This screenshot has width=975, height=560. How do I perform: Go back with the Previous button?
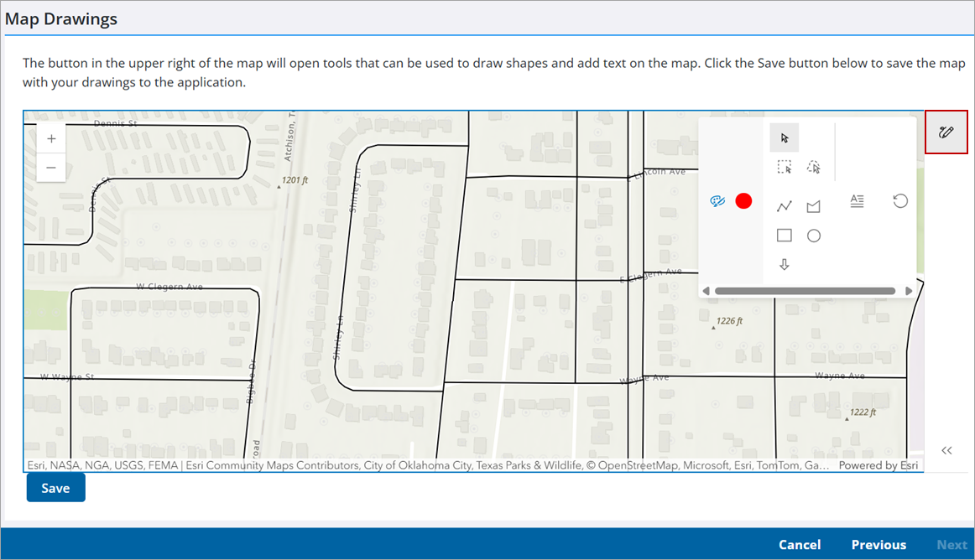pos(879,545)
